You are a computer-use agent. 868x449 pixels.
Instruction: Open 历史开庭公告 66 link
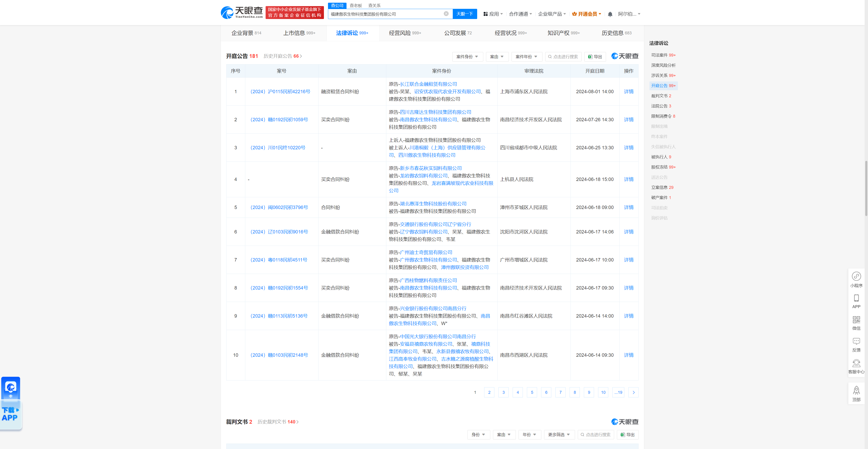pos(282,56)
